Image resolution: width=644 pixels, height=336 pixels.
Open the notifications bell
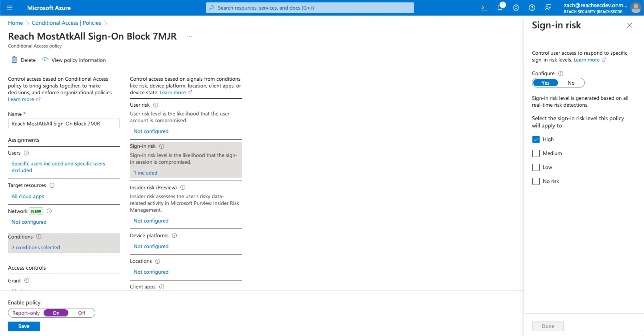(500, 8)
